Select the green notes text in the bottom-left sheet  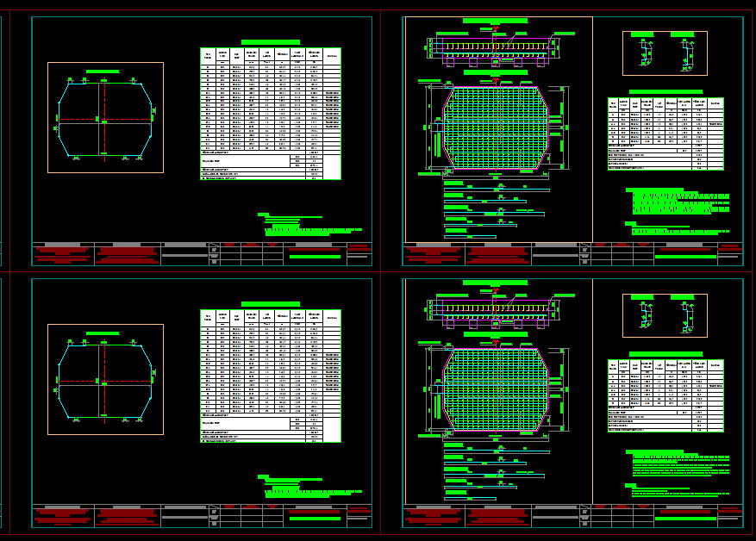tap(309, 487)
